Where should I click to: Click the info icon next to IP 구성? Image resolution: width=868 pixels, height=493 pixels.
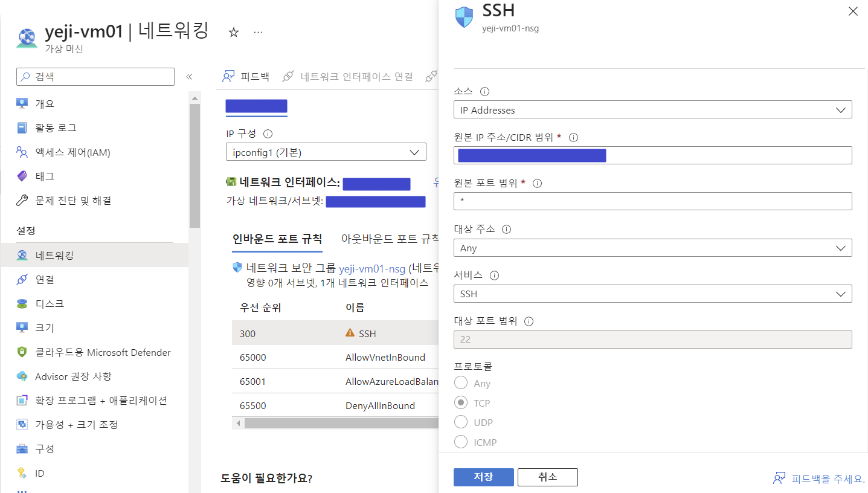(x=268, y=134)
